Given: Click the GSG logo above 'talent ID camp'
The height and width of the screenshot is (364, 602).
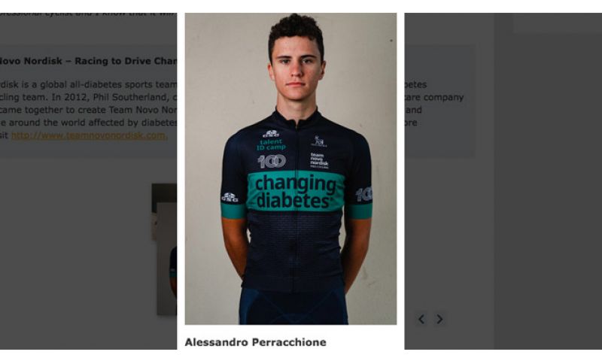Looking at the screenshot, I should pos(271,134).
